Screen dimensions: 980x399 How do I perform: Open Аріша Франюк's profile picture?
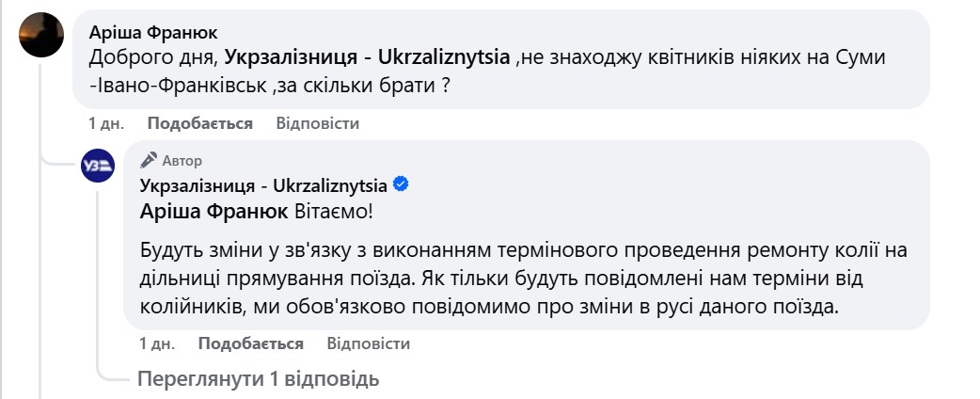(x=41, y=36)
